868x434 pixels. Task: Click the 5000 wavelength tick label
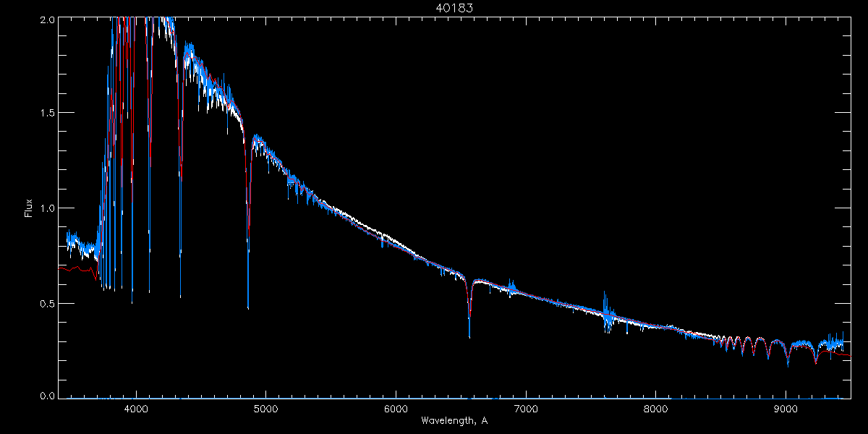coord(265,408)
